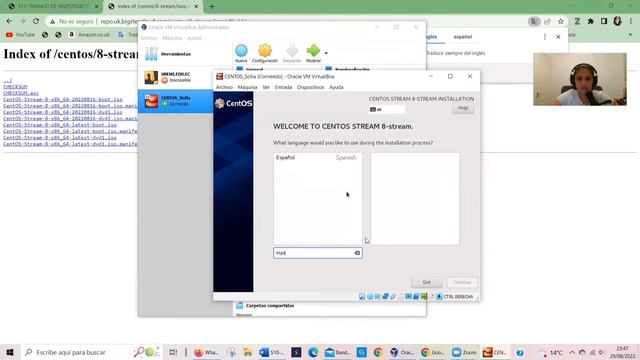Reload the Chrome page
Image resolution: width=640 pixels, height=360 pixels.
pos(36,21)
